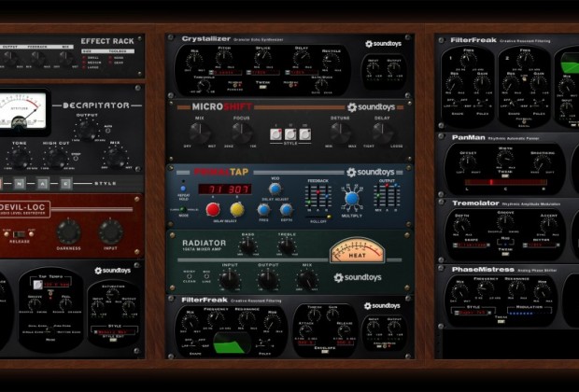Click the Devil-Loc Darkness knob
Image resolution: width=579 pixels, height=392 pixels.
point(69,231)
